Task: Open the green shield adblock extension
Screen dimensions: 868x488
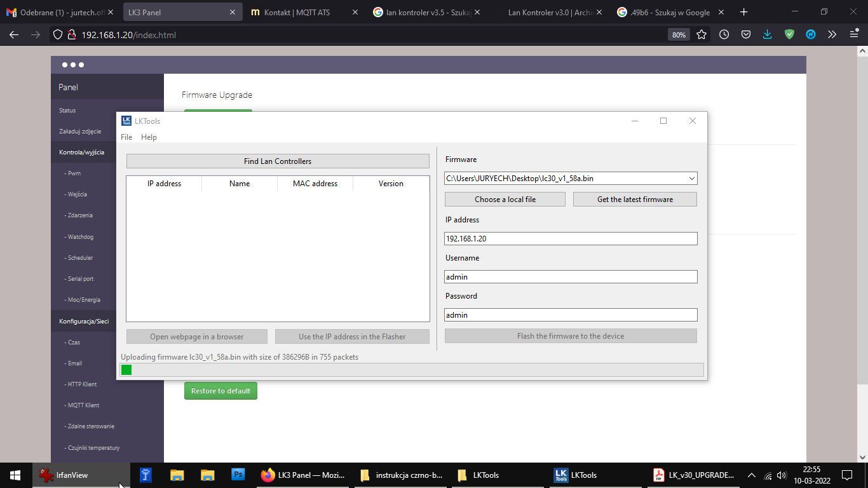Action: 789,35
